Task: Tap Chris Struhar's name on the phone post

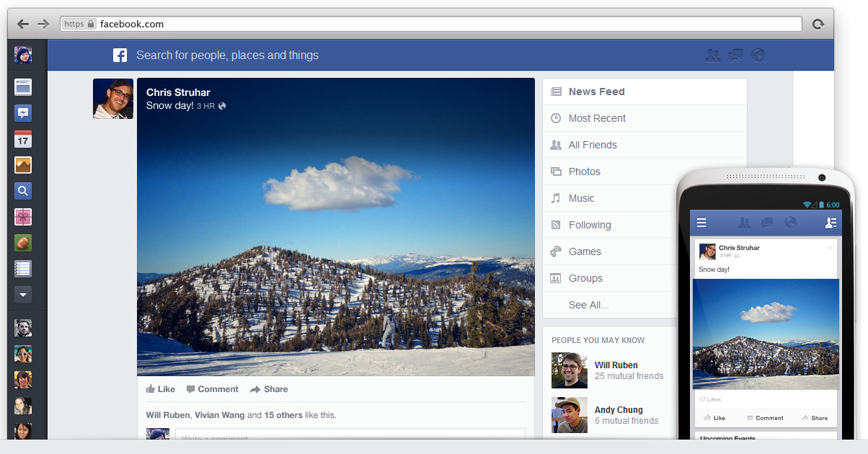Action: click(x=739, y=248)
